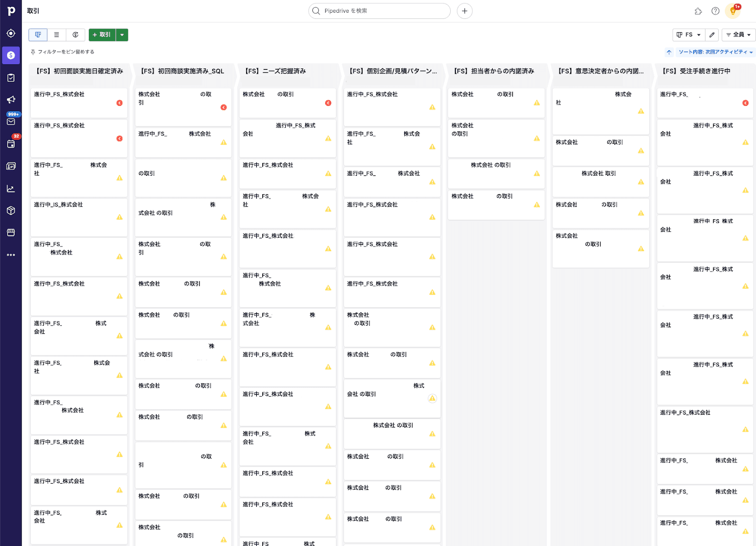
Task: Open Insights chart icon in sidebar
Action: [11, 189]
